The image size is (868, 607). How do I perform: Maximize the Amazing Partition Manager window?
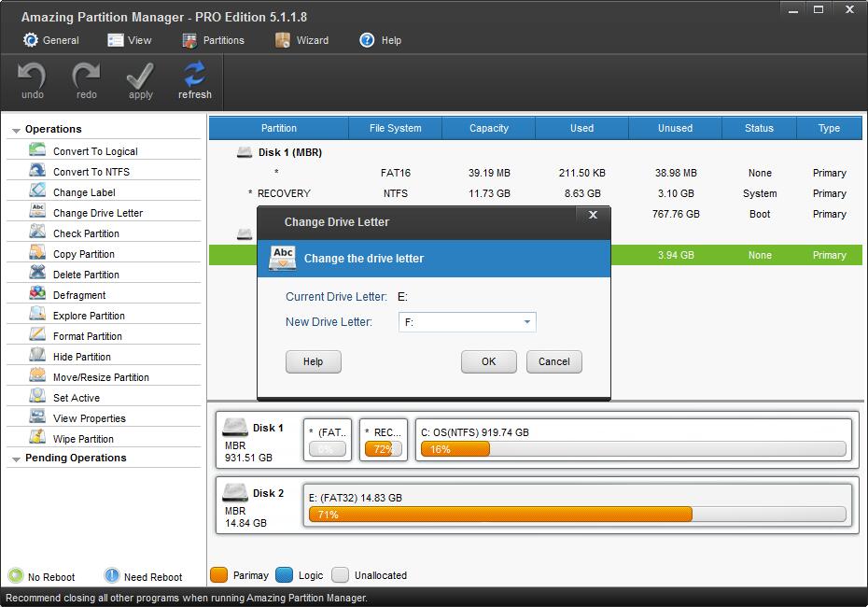pos(819,9)
